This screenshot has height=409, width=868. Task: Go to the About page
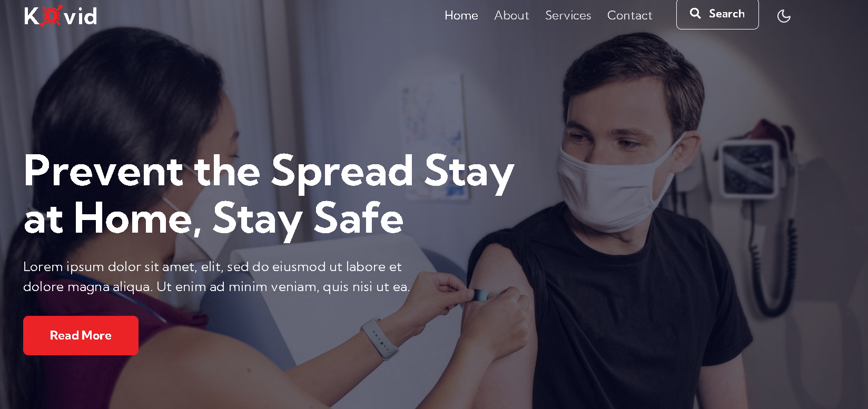[511, 15]
